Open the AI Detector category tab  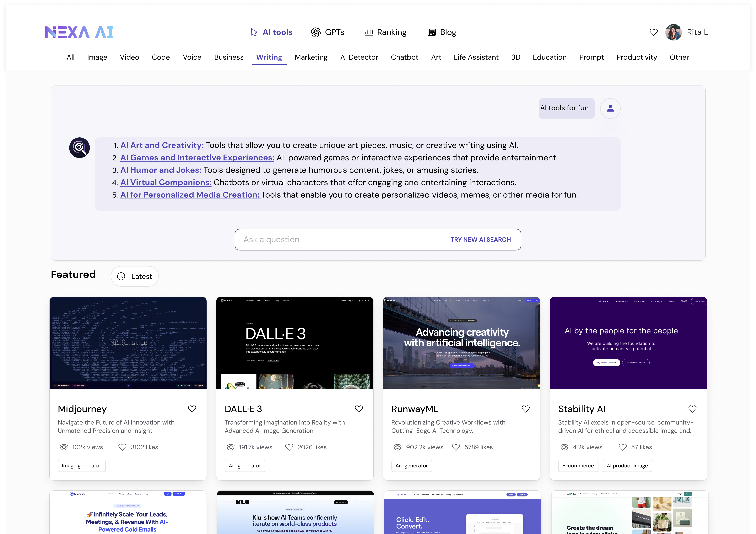click(x=359, y=57)
